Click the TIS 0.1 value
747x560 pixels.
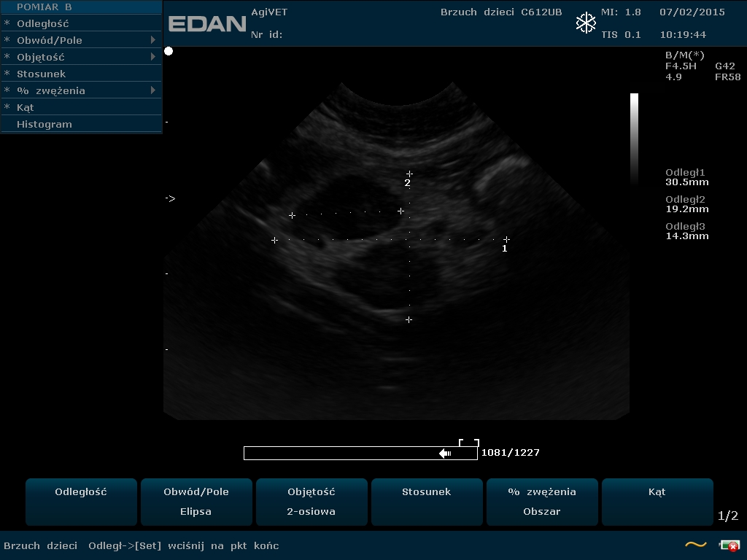(621, 35)
